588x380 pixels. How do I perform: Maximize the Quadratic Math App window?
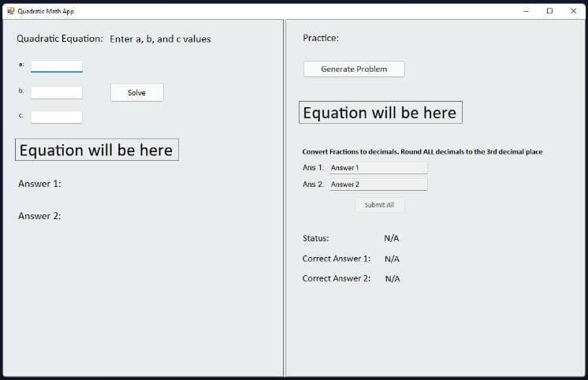pos(549,11)
